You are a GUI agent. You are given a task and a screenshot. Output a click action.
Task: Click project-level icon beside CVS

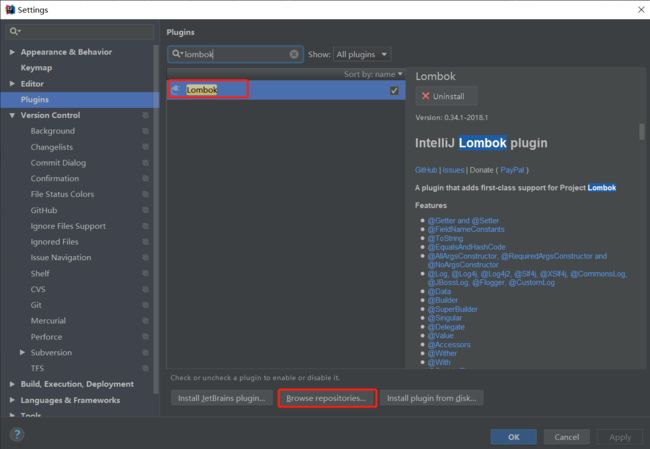(x=146, y=289)
